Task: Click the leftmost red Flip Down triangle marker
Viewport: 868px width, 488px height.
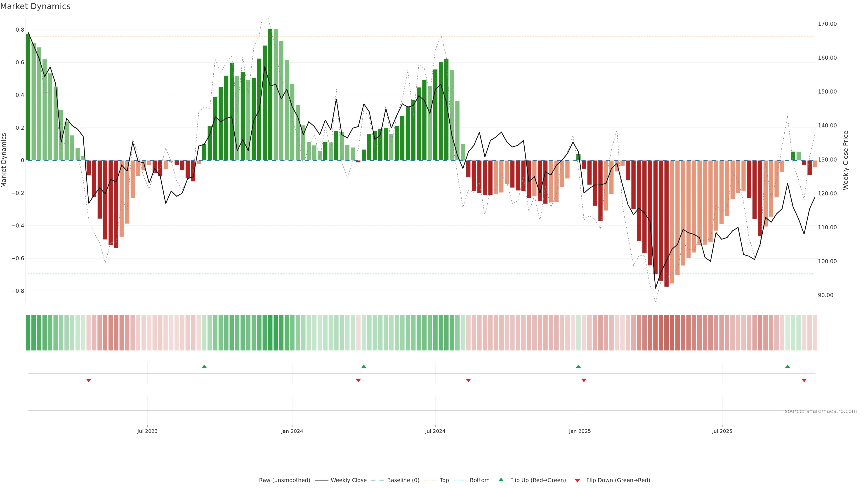Action: pos(89,380)
